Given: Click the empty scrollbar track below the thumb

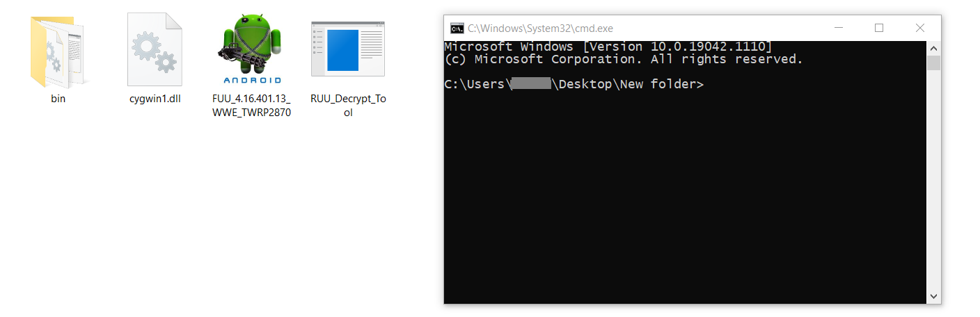Looking at the screenshot, I should [933, 181].
